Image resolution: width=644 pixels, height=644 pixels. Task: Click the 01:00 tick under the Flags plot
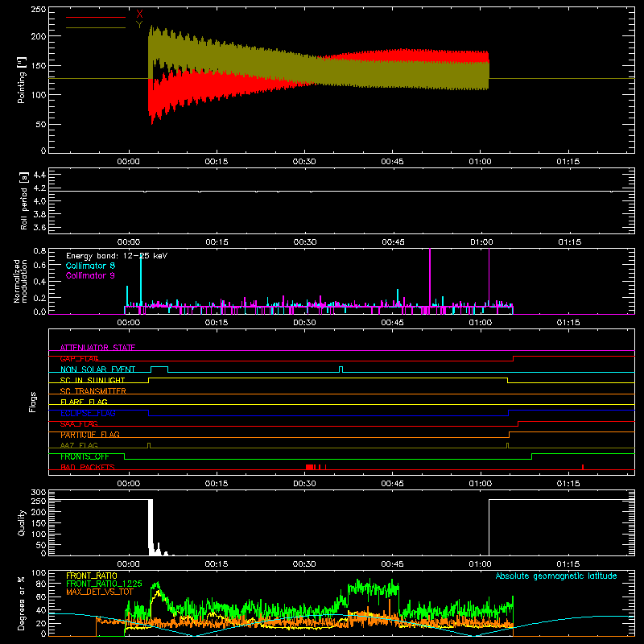click(x=480, y=484)
